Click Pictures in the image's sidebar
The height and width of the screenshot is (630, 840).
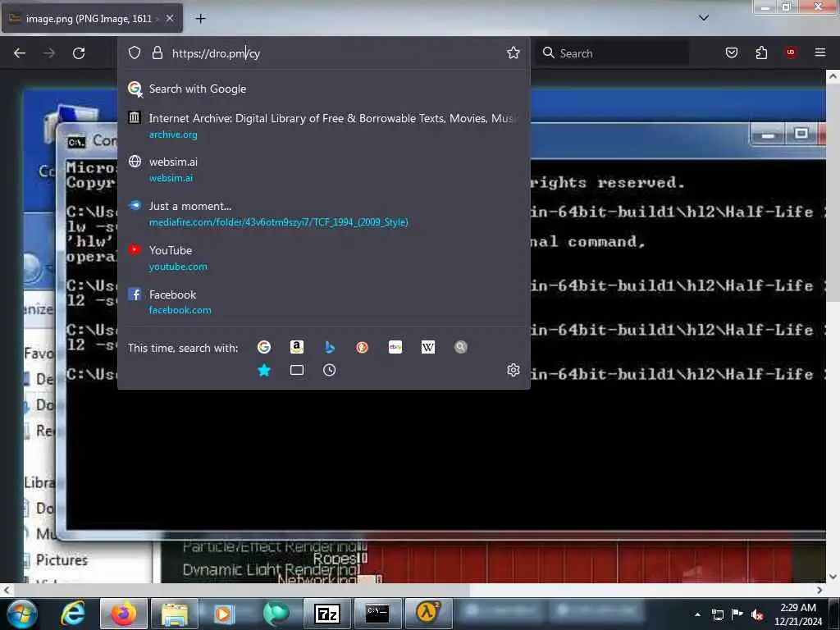coord(62,559)
